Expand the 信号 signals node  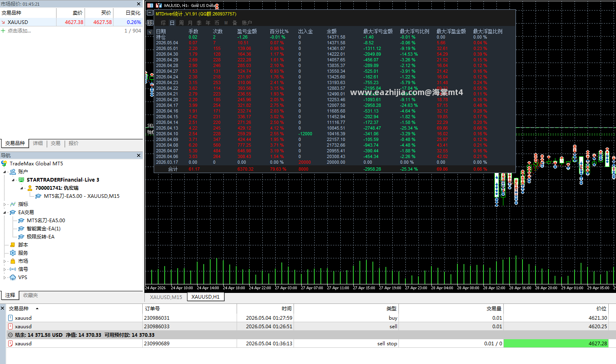(x=5, y=269)
